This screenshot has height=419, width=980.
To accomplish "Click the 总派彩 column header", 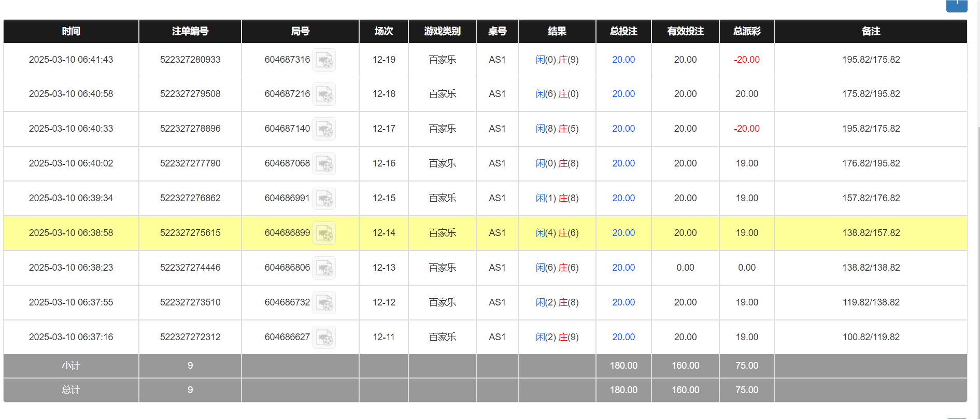I will point(747,31).
